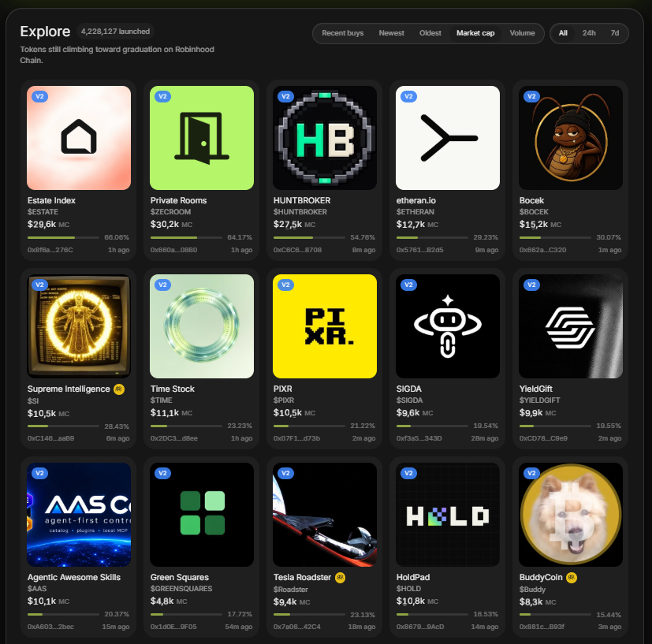The image size is (652, 644).
Task: Click the $ETHERAN ticker text
Action: (415, 212)
